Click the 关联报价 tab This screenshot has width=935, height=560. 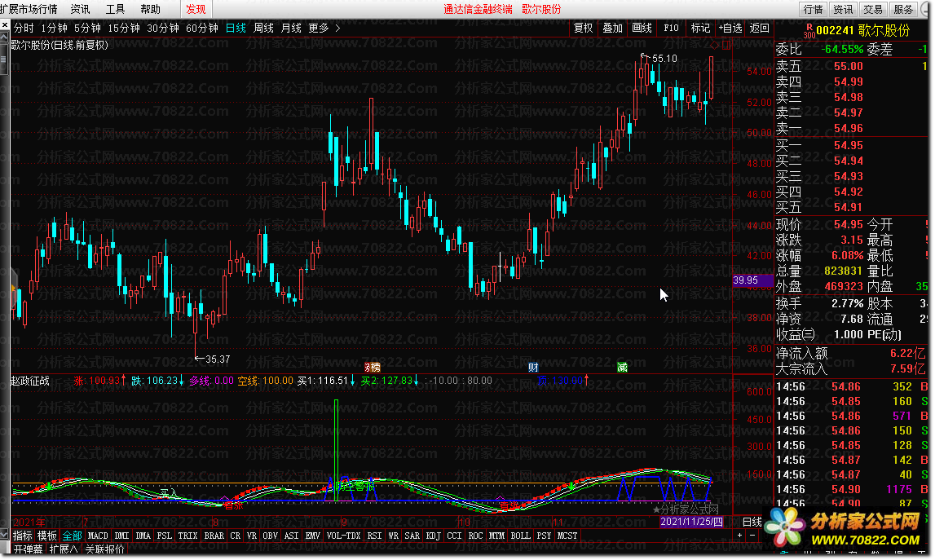105,549
